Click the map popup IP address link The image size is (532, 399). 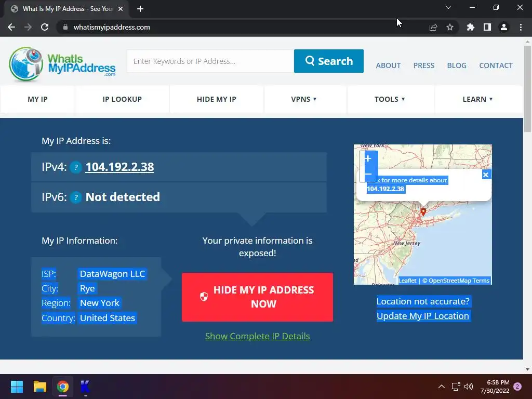385,189
